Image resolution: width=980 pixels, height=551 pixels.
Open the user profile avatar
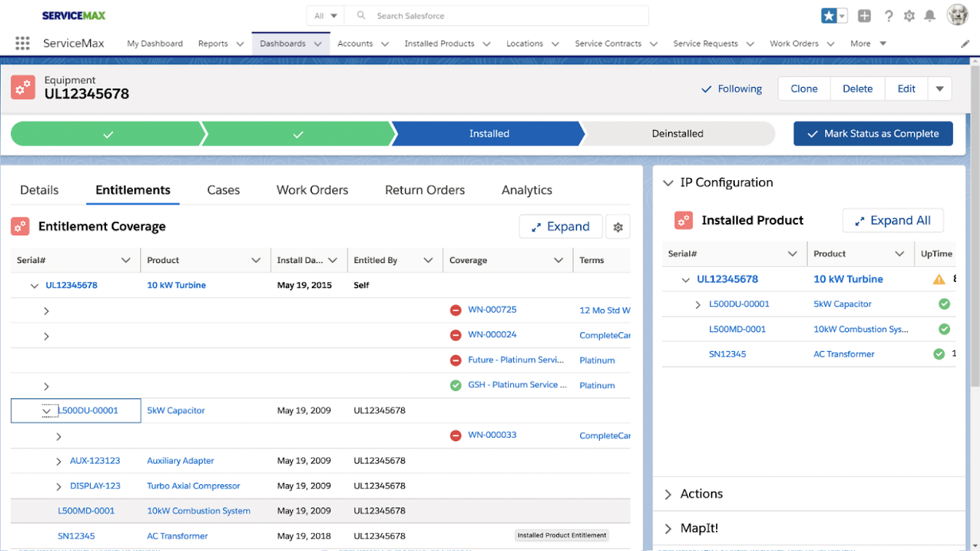(x=957, y=15)
